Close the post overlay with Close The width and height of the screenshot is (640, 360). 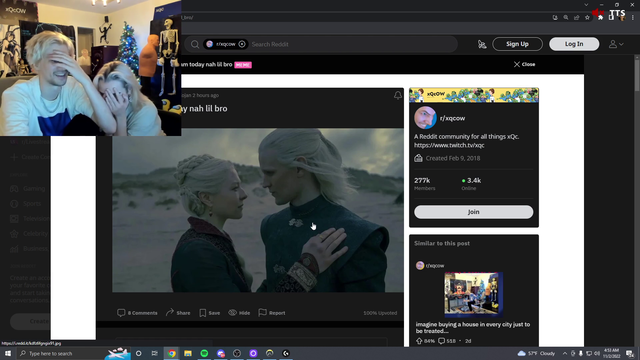click(524, 64)
